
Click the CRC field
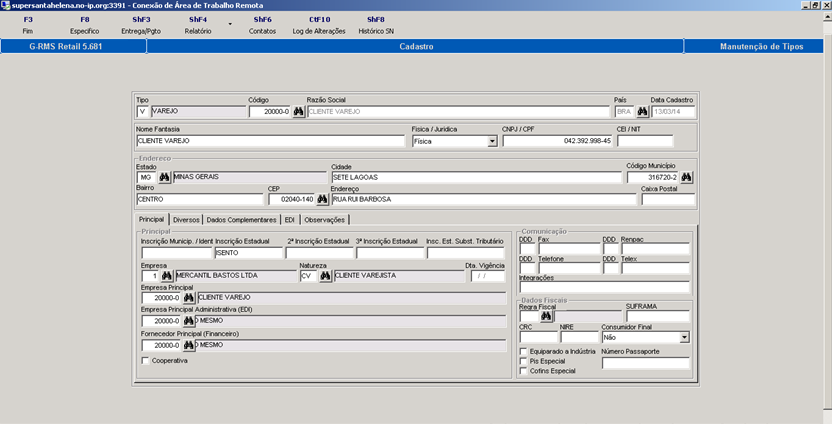pos(539,337)
